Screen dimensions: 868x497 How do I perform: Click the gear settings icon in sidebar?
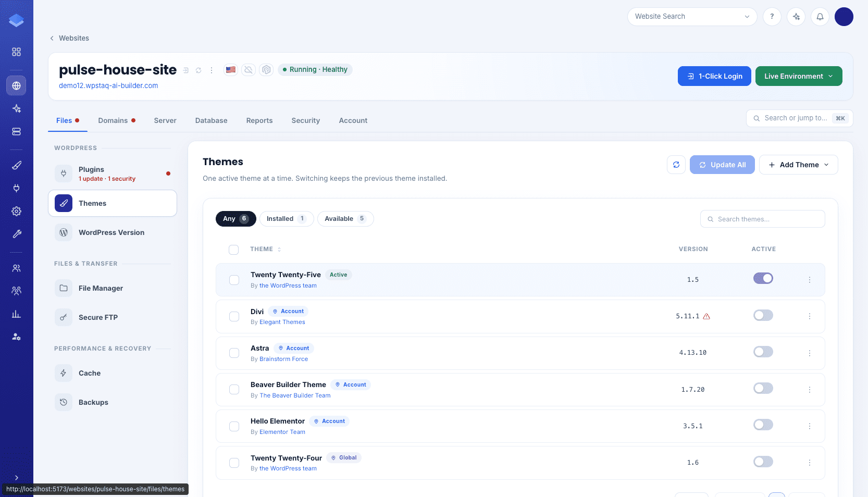tap(17, 211)
